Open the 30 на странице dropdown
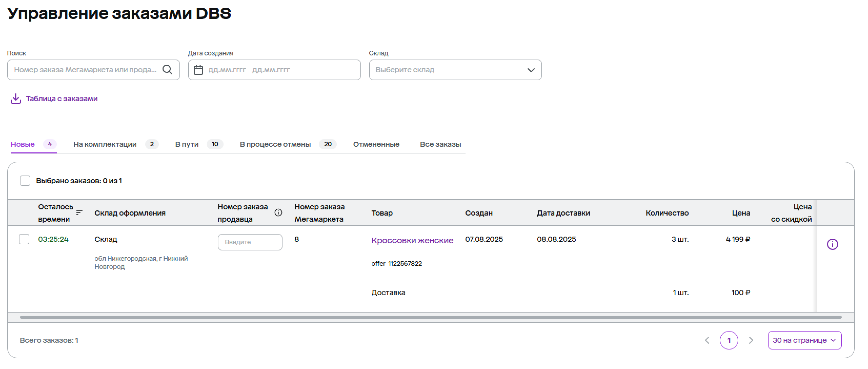The image size is (868, 369). pyautogui.click(x=804, y=340)
